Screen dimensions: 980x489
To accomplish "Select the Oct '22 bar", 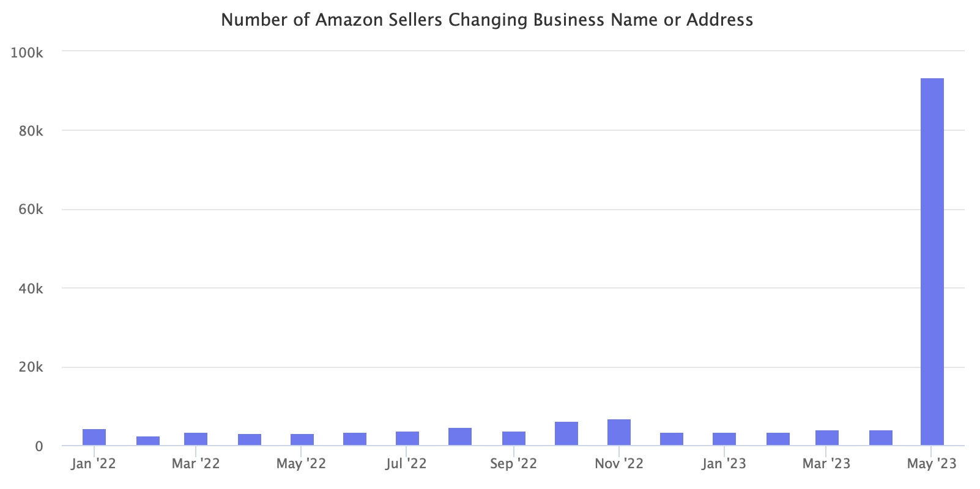I will [566, 433].
